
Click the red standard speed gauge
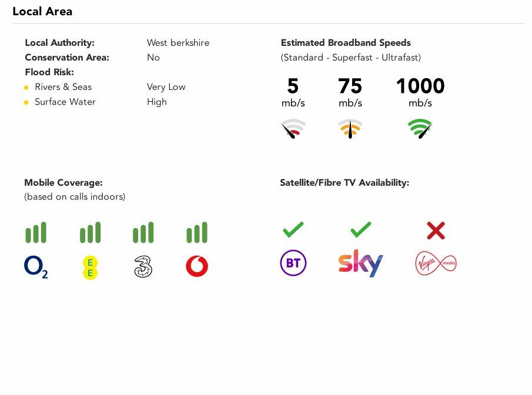click(293, 128)
